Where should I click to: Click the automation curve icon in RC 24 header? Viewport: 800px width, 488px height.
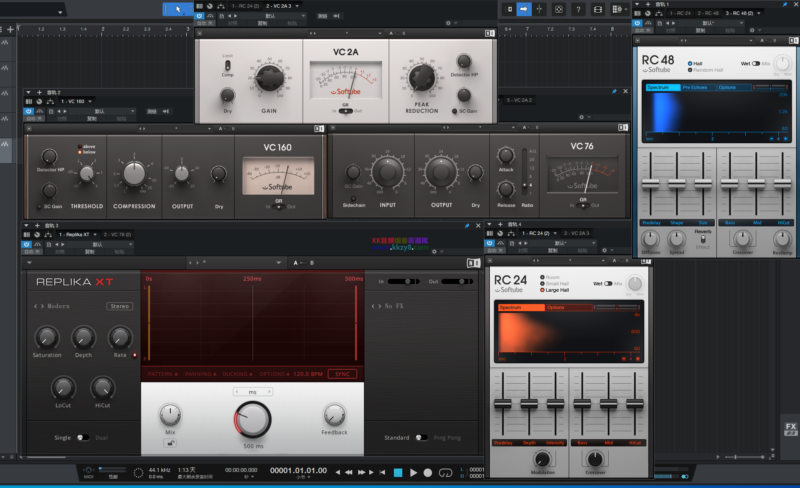coord(501,243)
